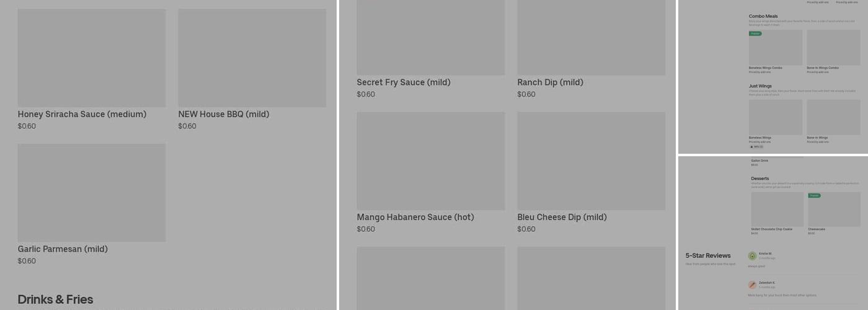868x310 pixels.
Task: Click the Cheesecake item name
Action: pos(817,229)
